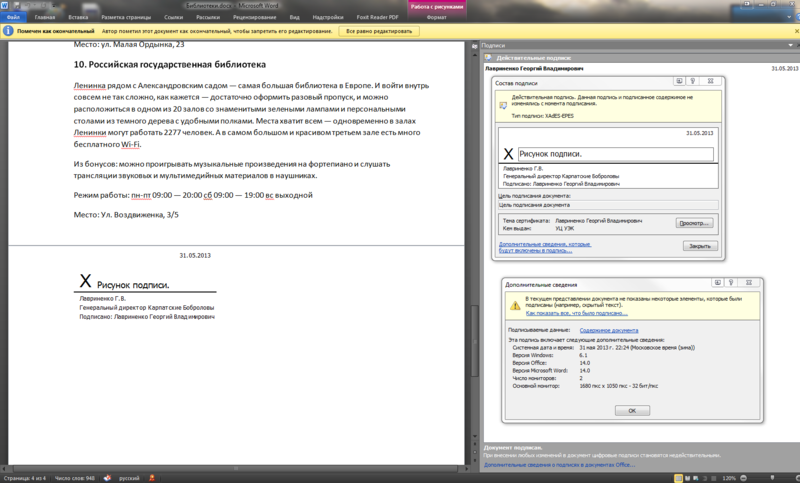Screen dimensions: 800x483
Task: Switch to the Главная ribbon tab
Action: pyautogui.click(x=44, y=17)
